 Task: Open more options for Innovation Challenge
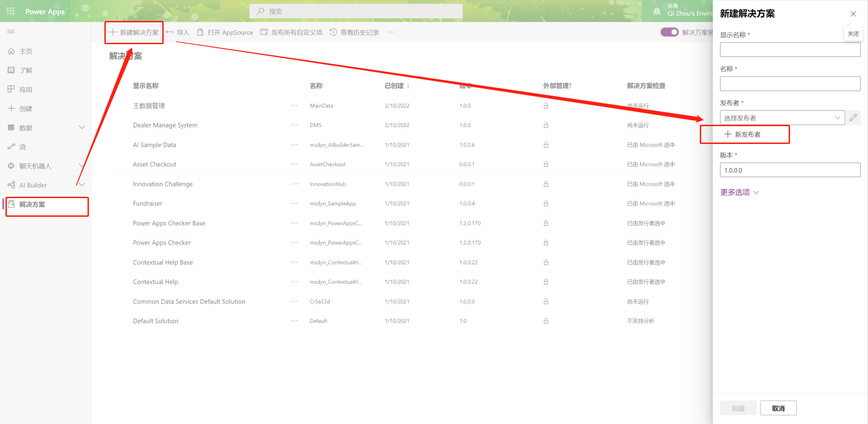[x=294, y=184]
